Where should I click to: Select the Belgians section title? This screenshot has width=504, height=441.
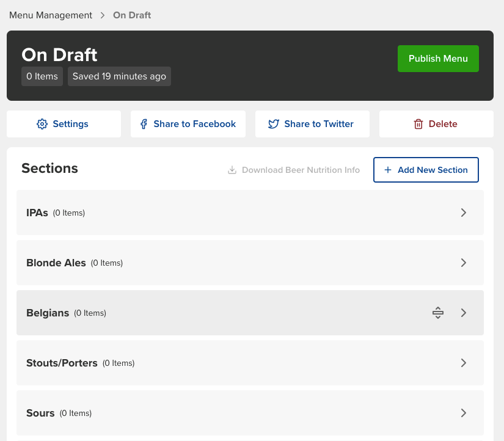[x=48, y=313]
